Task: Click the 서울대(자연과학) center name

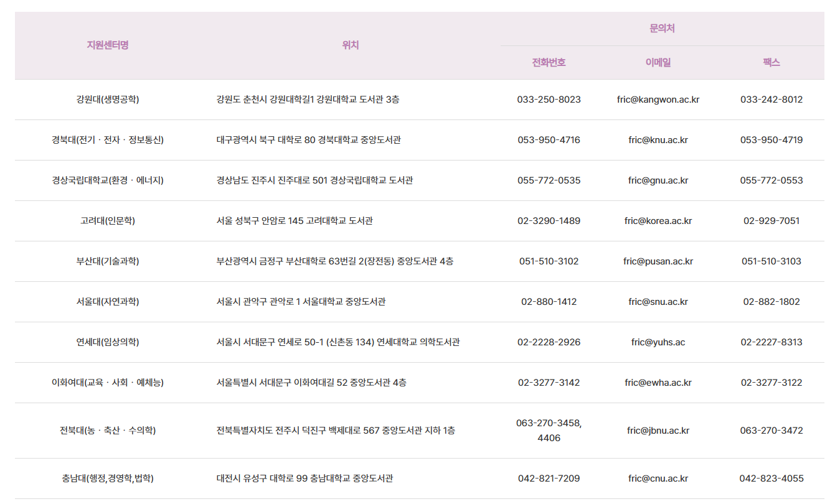Action: (108, 302)
